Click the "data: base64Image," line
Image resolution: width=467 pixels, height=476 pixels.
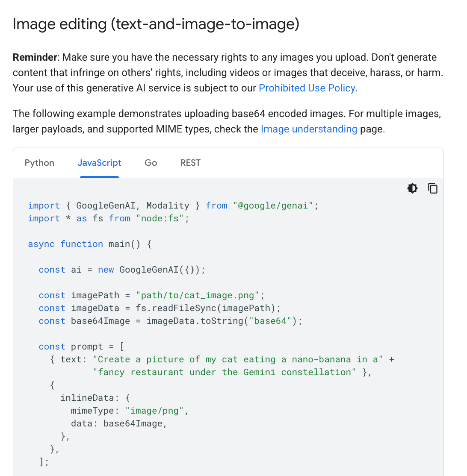119,423
